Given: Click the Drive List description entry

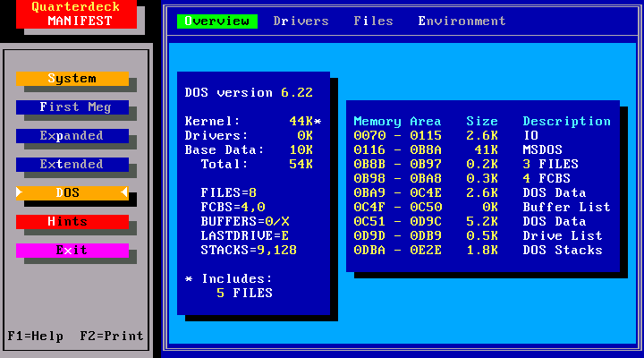Looking at the screenshot, I should tap(563, 236).
